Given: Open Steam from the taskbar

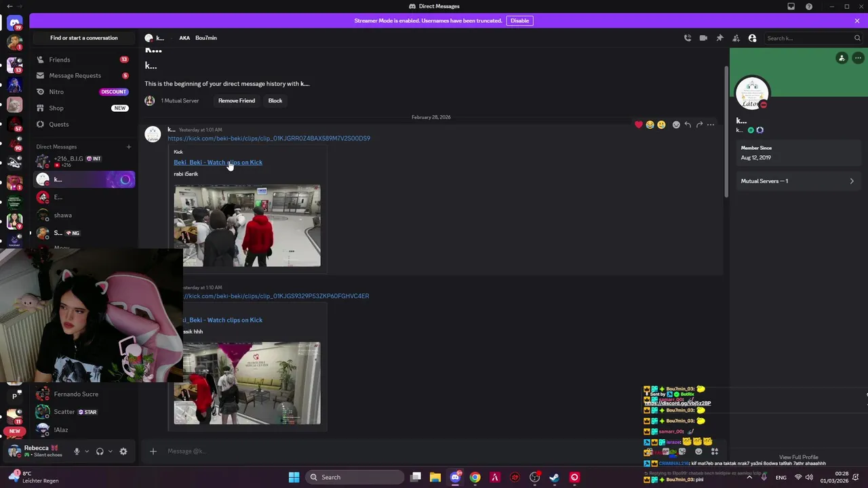Looking at the screenshot, I should click(554, 477).
